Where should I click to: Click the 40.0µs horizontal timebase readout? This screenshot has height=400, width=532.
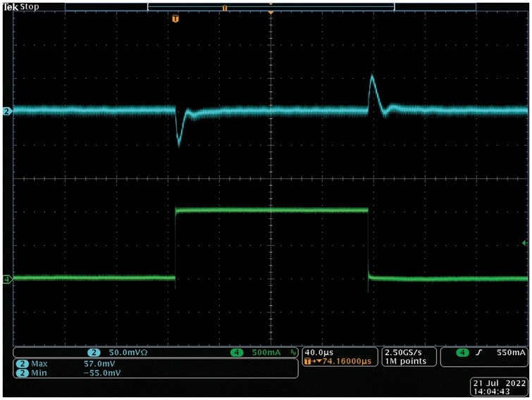319,353
